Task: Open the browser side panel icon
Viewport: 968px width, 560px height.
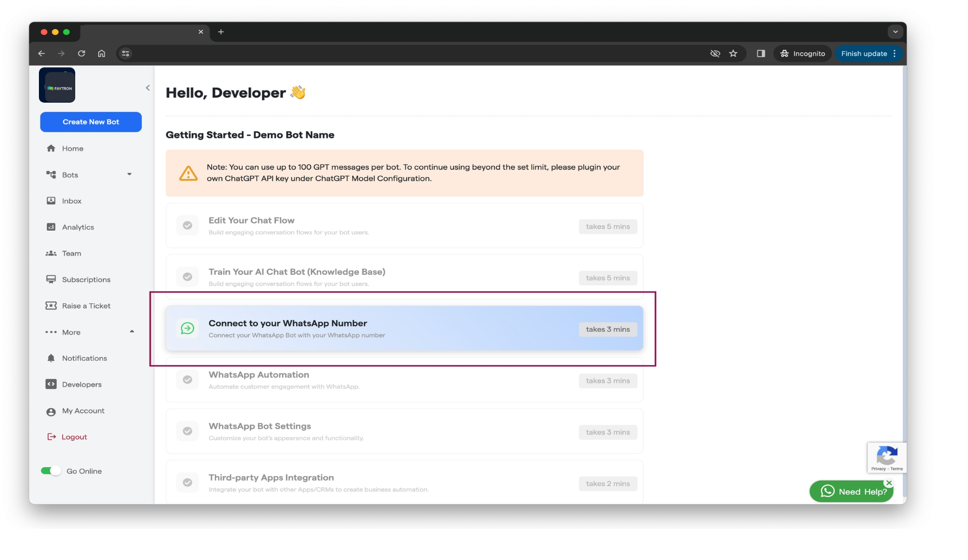Action: tap(761, 53)
